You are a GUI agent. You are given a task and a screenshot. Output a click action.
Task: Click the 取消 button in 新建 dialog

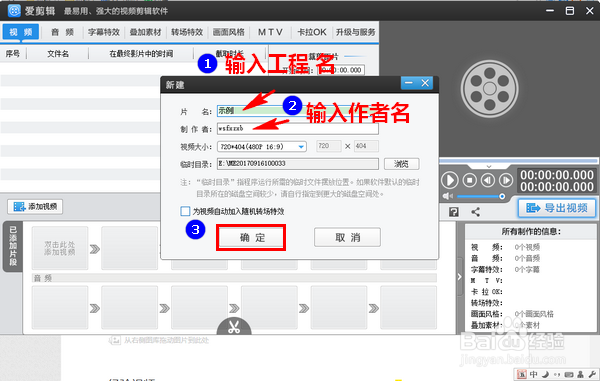pyautogui.click(x=347, y=238)
